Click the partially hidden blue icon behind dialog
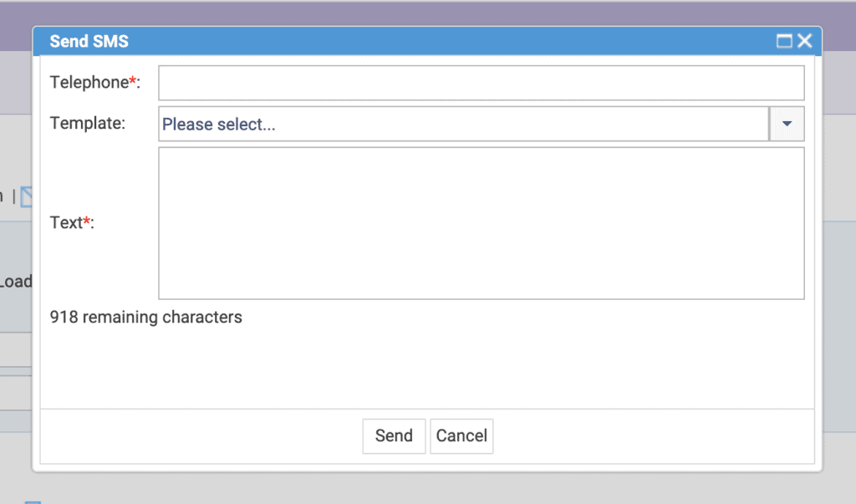Screen dimensions: 856x504 (x=26, y=196)
